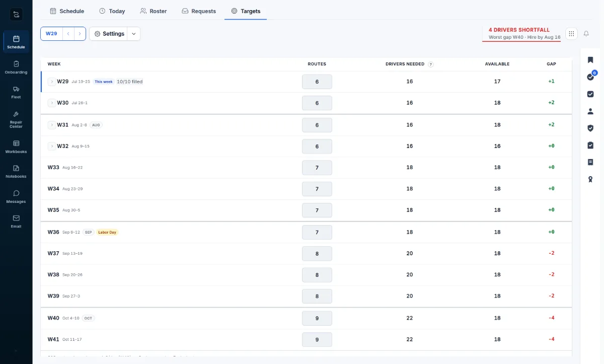The height and width of the screenshot is (364, 604).
Task: Open the Fleet section
Action: 16,92
